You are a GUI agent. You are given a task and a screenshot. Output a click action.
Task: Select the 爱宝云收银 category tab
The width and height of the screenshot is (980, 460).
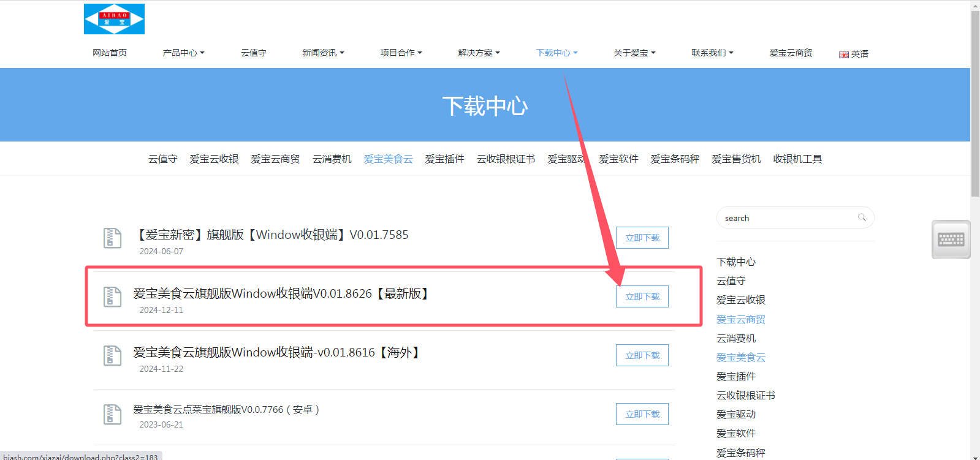point(214,159)
